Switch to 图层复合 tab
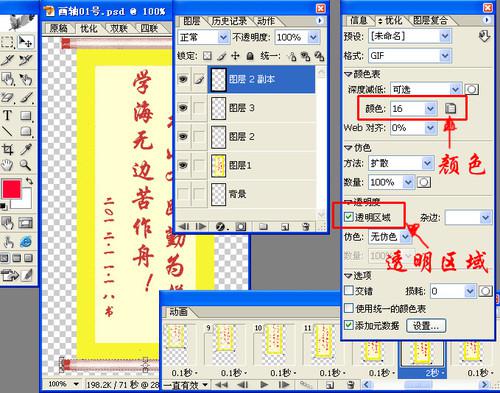The width and height of the screenshot is (500, 393). click(430, 21)
